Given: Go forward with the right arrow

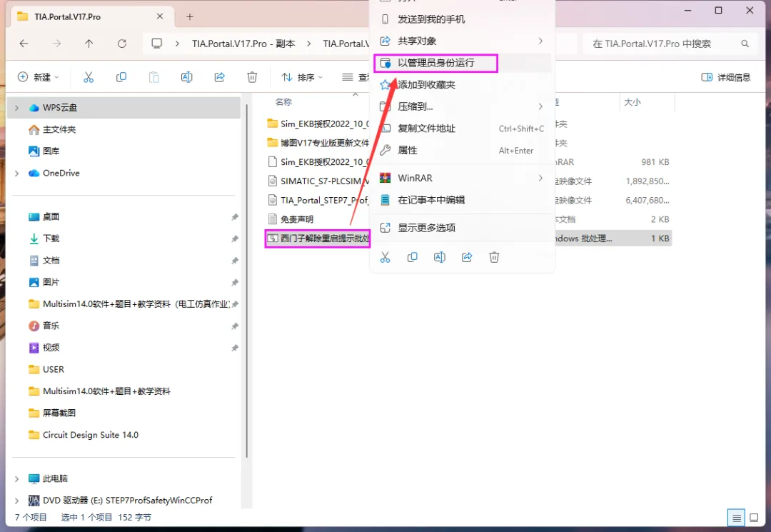Looking at the screenshot, I should (56, 44).
